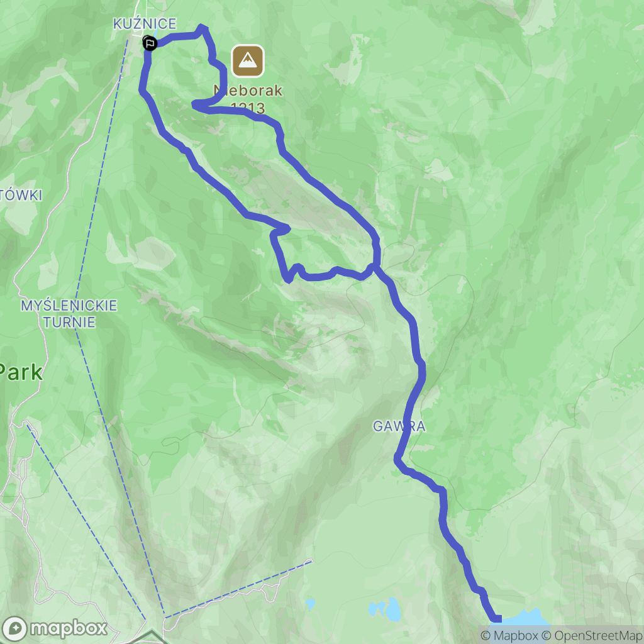Click the tiny isolated pond left of ponds
Screen dimensions: 644x644
point(311,604)
